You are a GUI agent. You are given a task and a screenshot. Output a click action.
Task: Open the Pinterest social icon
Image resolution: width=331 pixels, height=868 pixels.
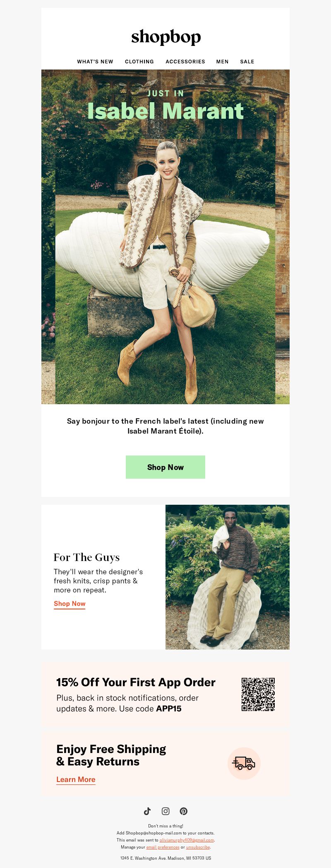pyautogui.click(x=184, y=811)
